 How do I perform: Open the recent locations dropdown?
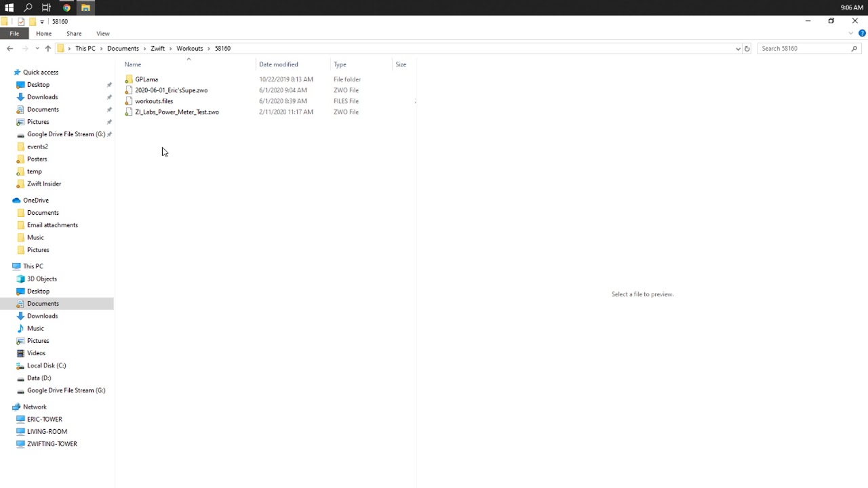[x=37, y=49]
